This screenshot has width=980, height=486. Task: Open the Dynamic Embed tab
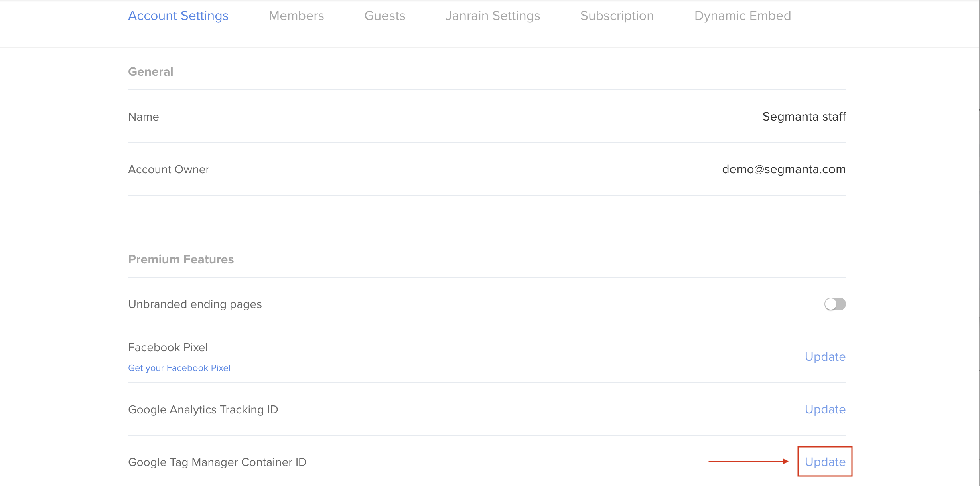743,16
